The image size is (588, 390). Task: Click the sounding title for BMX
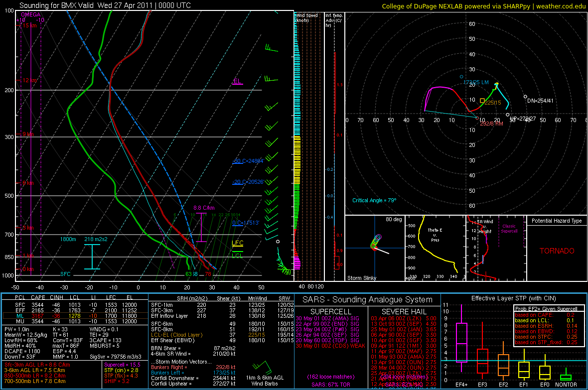(x=105, y=5)
